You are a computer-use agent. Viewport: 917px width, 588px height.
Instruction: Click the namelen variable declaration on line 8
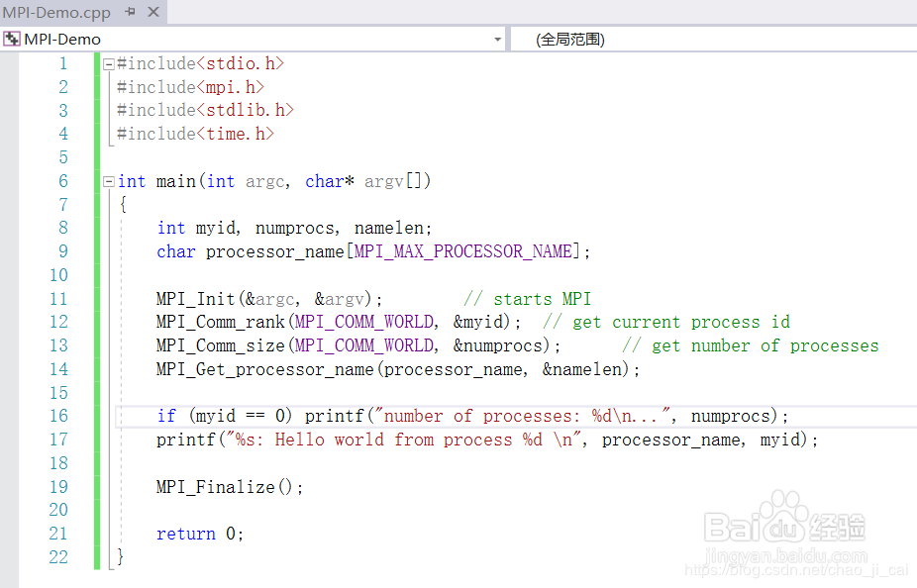coord(389,229)
